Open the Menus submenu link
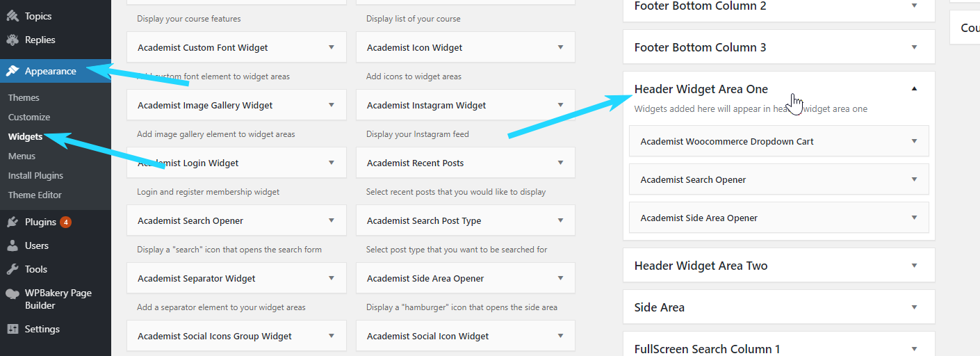This screenshot has height=356, width=980. (x=22, y=156)
